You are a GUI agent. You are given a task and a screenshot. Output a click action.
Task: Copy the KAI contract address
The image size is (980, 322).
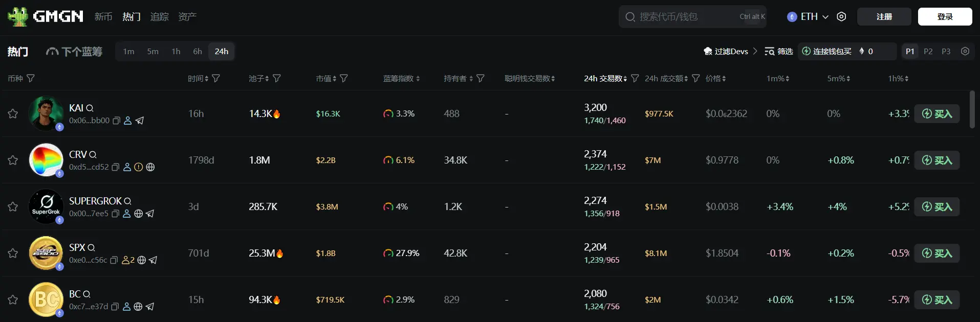(x=117, y=121)
